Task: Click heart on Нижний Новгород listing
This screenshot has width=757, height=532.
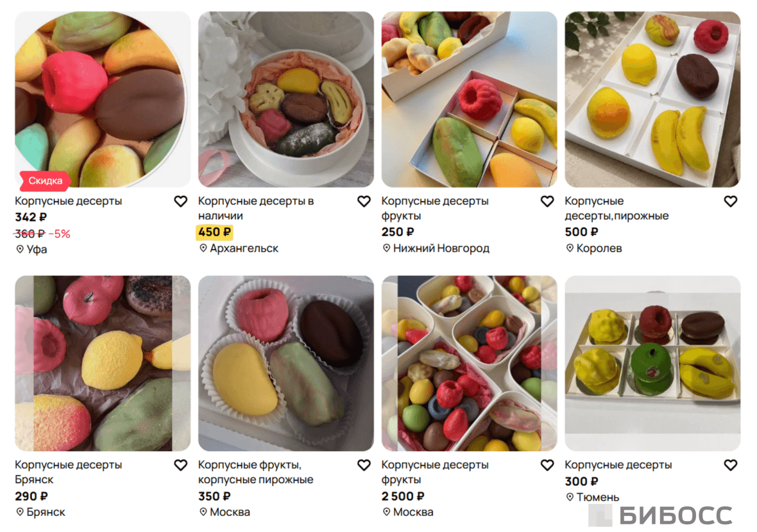Action: pyautogui.click(x=547, y=202)
